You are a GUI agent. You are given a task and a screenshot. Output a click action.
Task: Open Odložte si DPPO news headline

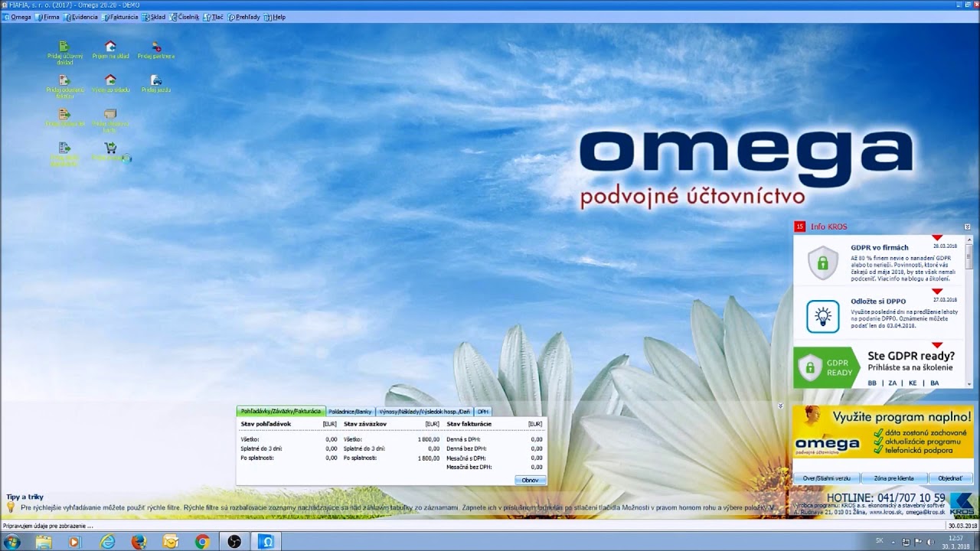pos(878,302)
